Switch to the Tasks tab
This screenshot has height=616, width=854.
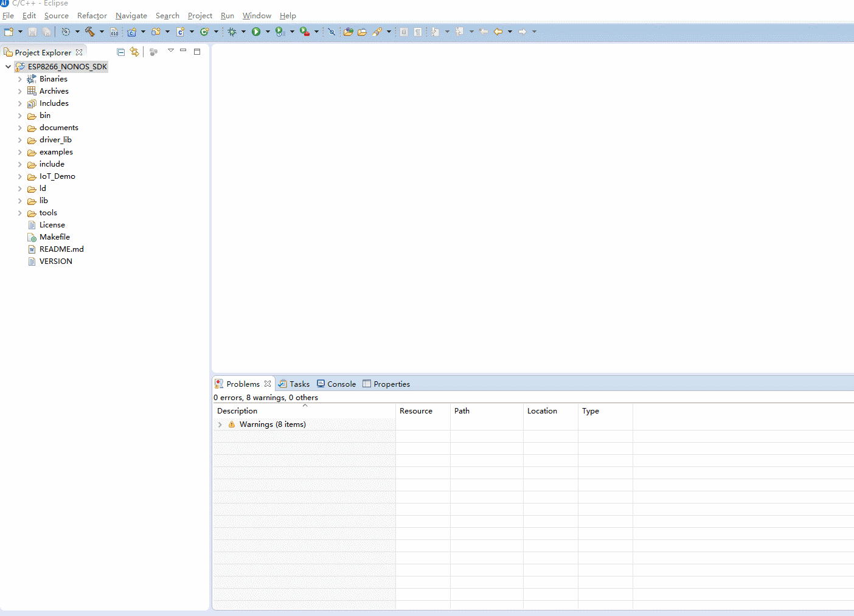point(294,384)
